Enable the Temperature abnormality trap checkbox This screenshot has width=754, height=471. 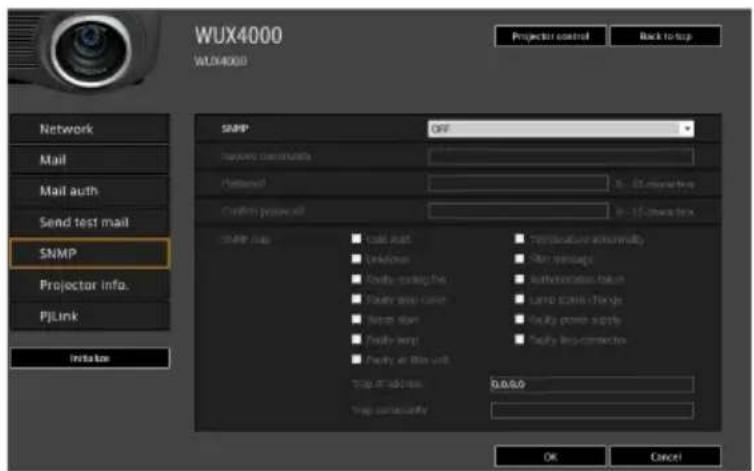point(519,239)
